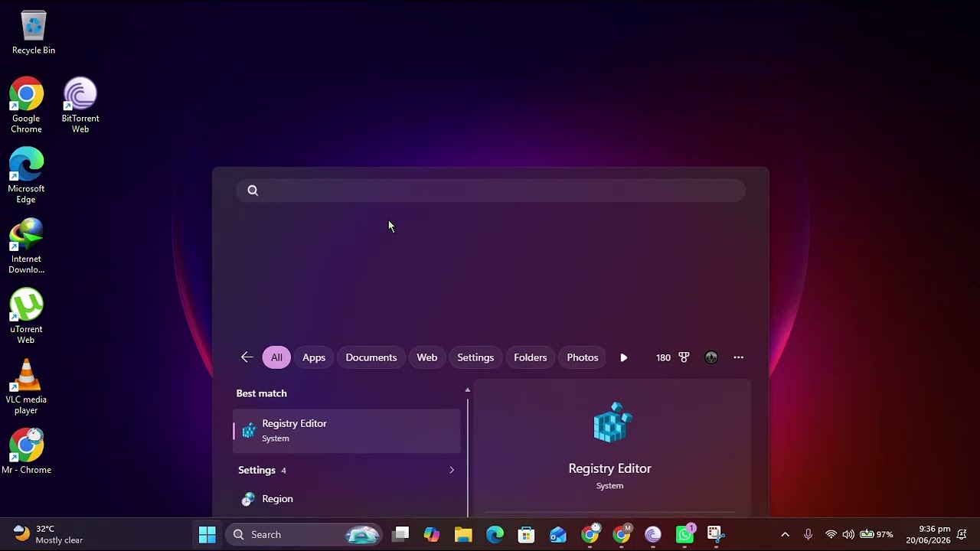Image resolution: width=980 pixels, height=551 pixels.
Task: Open File Explorer from the taskbar
Action: [x=463, y=534]
